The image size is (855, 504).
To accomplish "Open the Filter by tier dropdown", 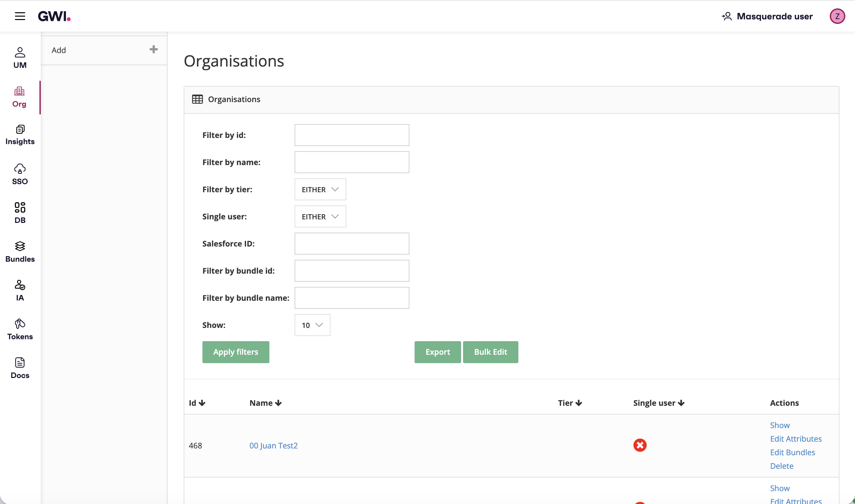I will (x=320, y=189).
